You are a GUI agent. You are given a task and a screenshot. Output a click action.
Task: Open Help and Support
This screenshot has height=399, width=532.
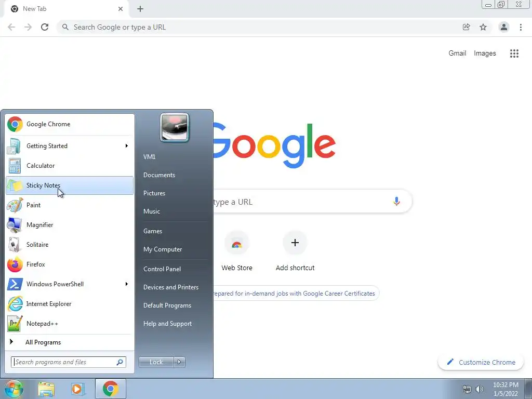click(x=168, y=324)
